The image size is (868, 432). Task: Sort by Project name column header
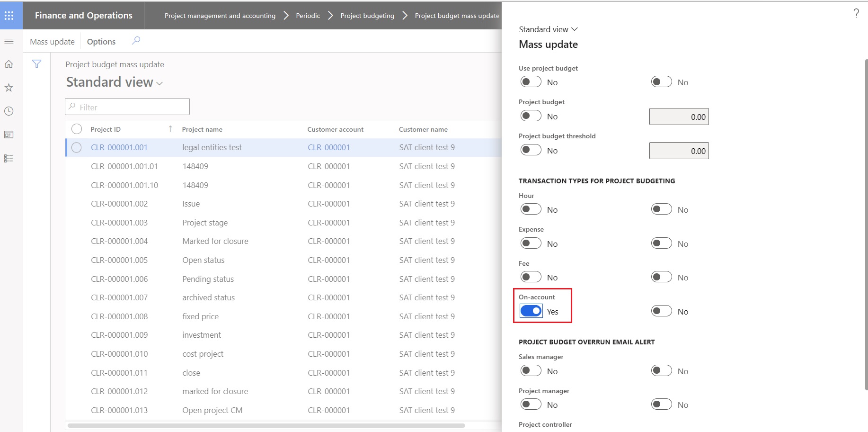tap(202, 129)
